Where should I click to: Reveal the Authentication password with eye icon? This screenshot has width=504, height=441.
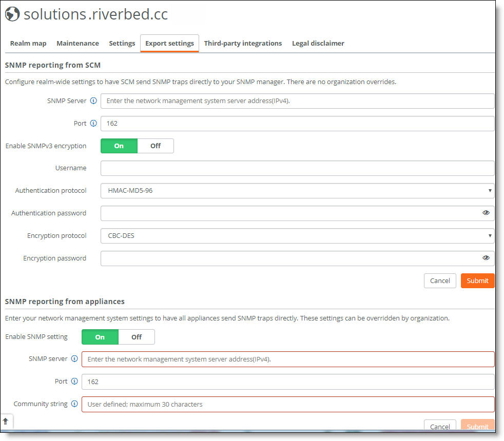coord(486,213)
